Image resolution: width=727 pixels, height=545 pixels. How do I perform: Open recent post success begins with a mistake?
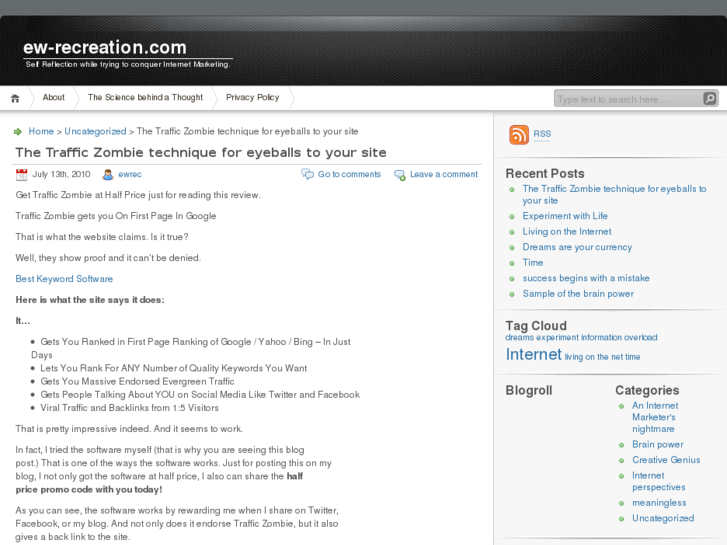click(586, 278)
